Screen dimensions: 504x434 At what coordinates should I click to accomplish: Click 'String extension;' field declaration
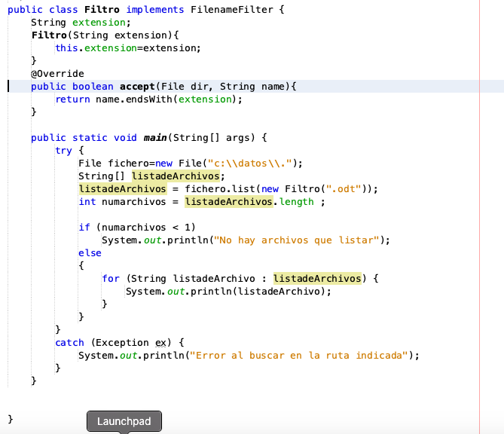[x=81, y=23]
